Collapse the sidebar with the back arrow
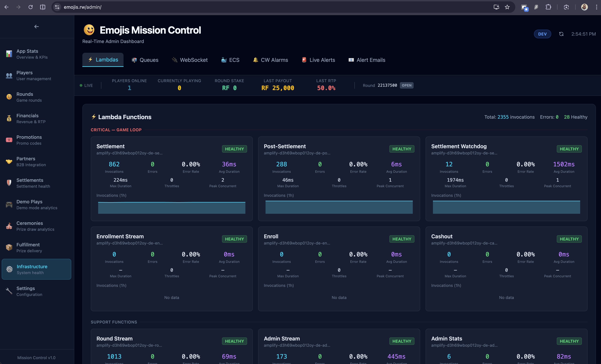The height and width of the screenshot is (364, 601). coord(37,26)
